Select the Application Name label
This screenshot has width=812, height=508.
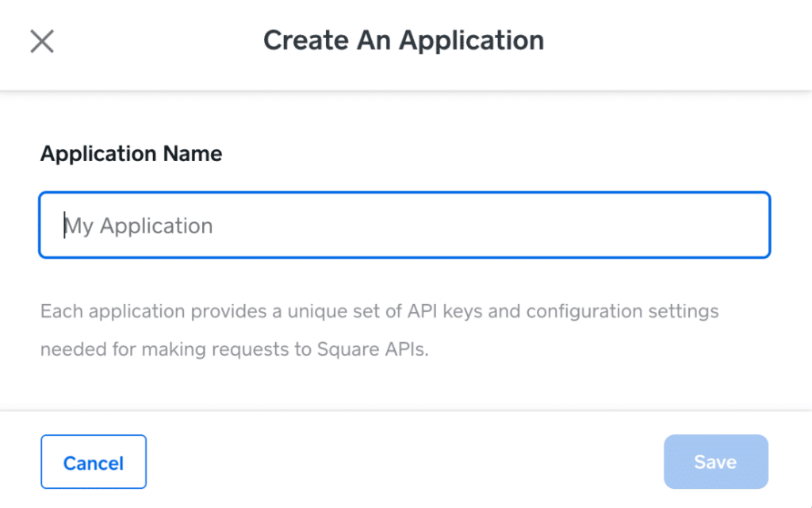pos(131,154)
